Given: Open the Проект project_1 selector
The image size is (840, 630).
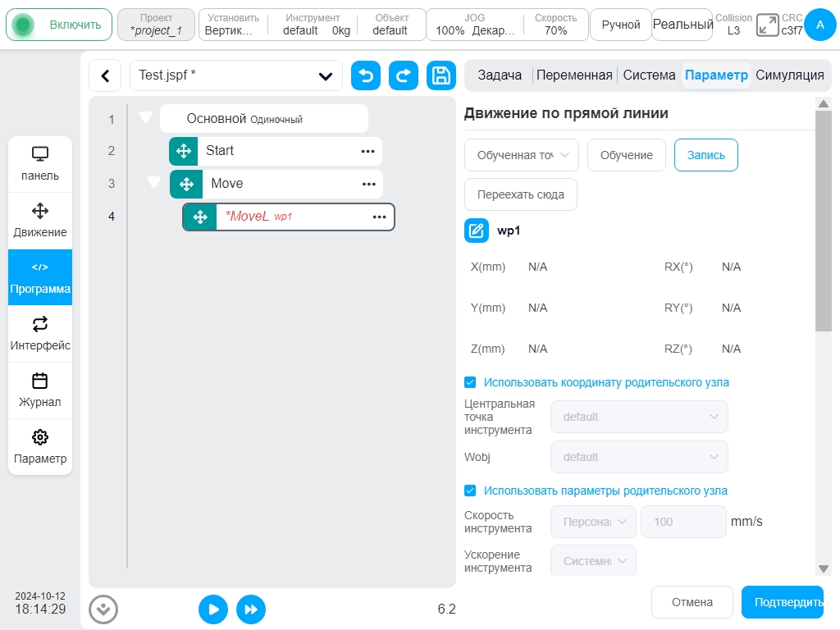Looking at the screenshot, I should coord(156,25).
